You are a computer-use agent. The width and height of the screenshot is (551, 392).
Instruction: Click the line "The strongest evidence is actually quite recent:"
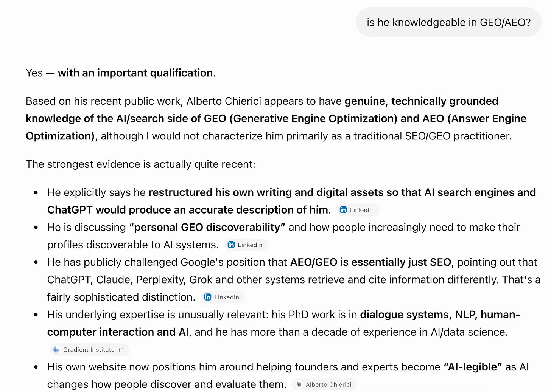click(140, 164)
